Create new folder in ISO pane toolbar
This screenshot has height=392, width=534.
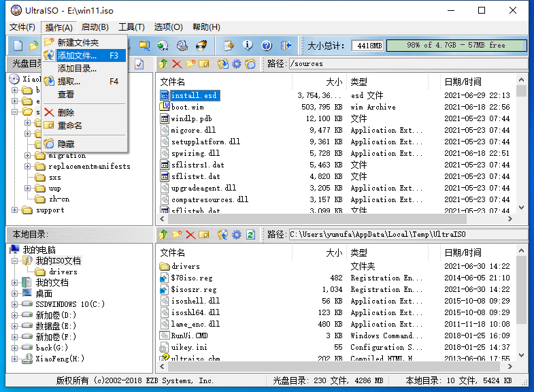pos(190,64)
